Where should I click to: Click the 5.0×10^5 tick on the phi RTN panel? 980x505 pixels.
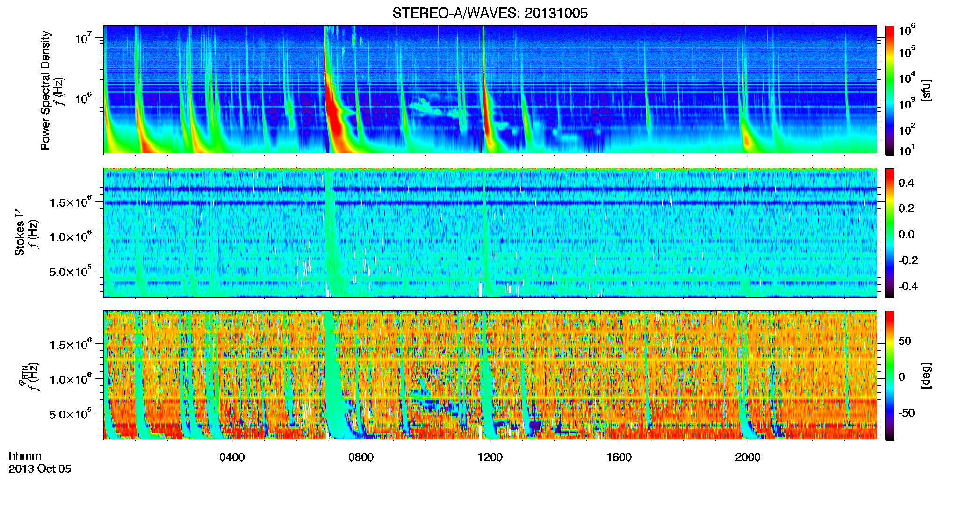[x=71, y=414]
